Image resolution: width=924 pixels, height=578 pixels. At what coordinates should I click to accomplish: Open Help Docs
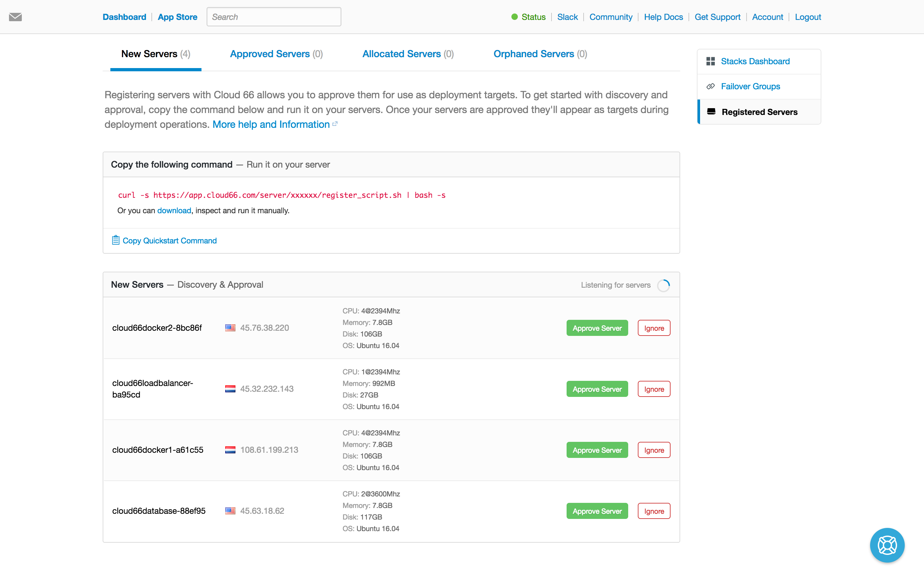point(663,17)
